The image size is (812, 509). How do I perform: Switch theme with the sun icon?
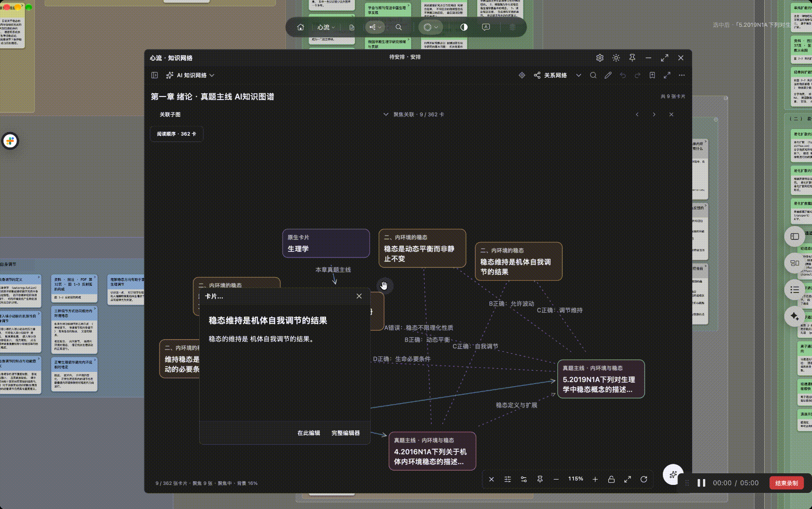click(616, 58)
